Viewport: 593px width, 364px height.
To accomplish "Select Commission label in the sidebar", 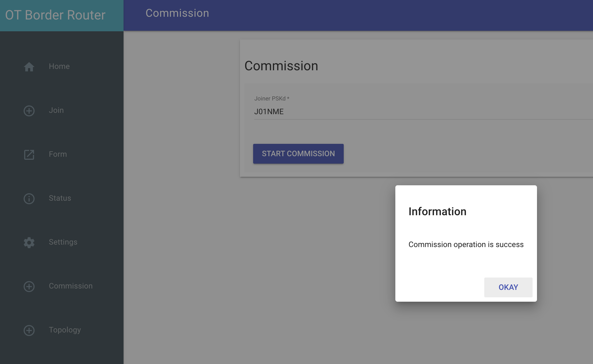I will pyautogui.click(x=71, y=286).
